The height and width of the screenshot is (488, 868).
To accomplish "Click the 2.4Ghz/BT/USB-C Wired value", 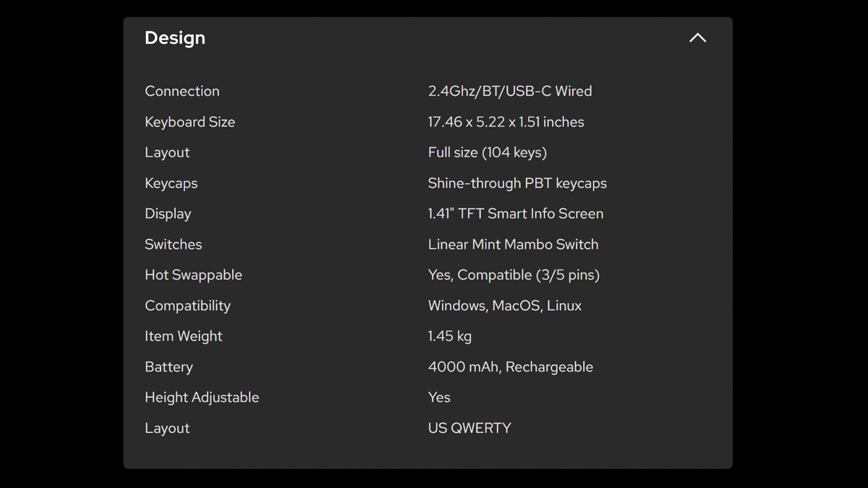I will 510,91.
